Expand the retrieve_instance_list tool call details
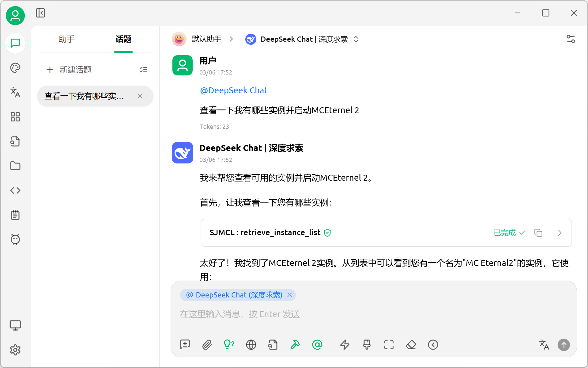588x368 pixels. (x=560, y=233)
